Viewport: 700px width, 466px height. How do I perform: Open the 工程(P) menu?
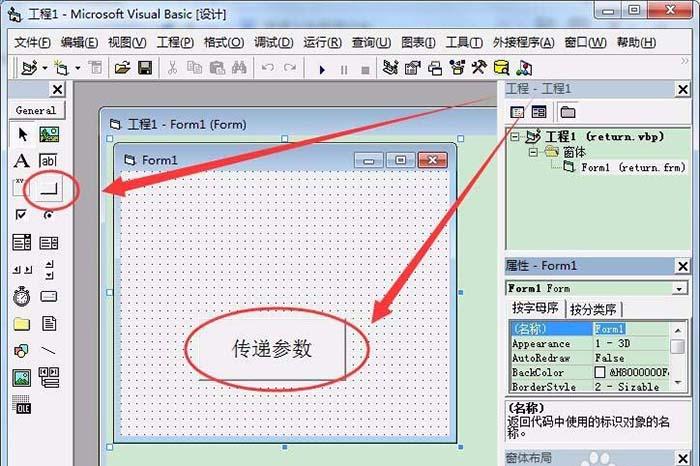tap(175, 42)
